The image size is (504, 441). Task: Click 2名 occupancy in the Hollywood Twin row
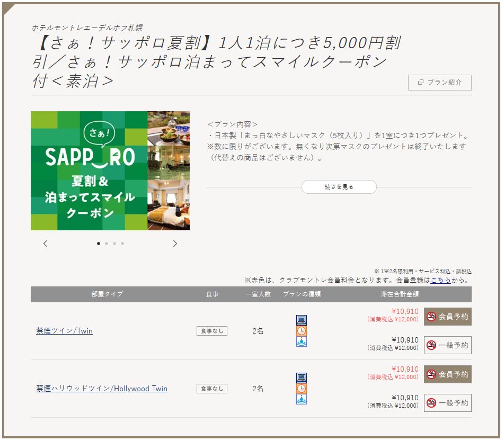coord(258,389)
